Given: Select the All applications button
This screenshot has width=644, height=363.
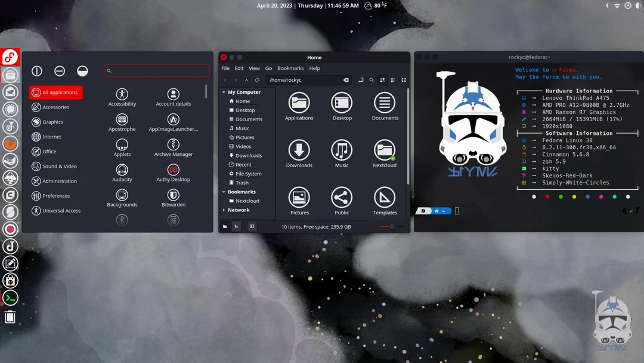Looking at the screenshot, I should 55,92.
